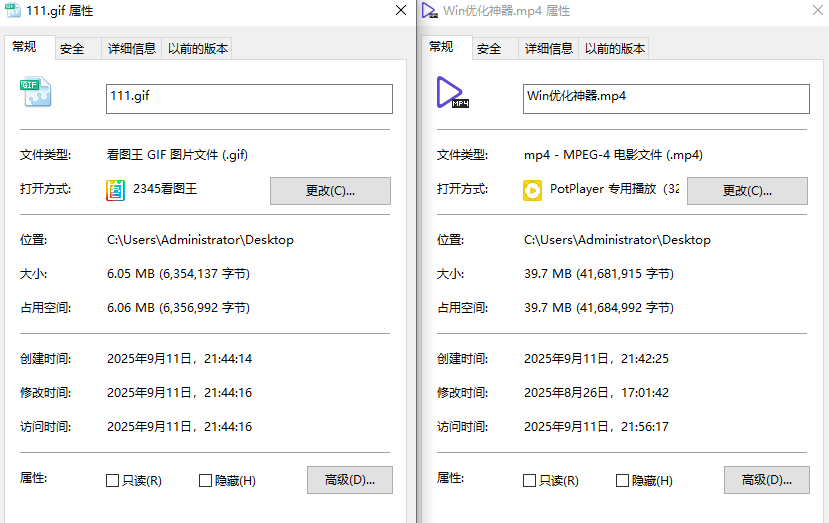Check 只读 for Win优化神器.mp4
Screen dimensions: 829x523
530,481
